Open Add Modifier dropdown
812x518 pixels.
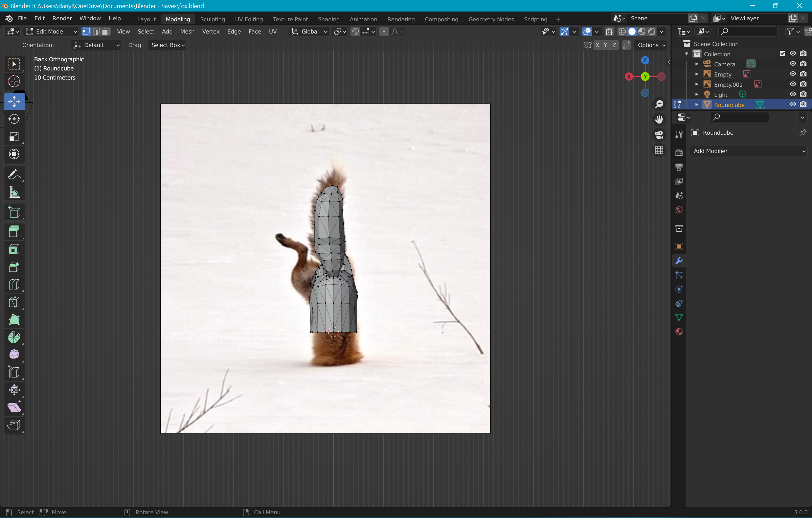click(x=749, y=151)
